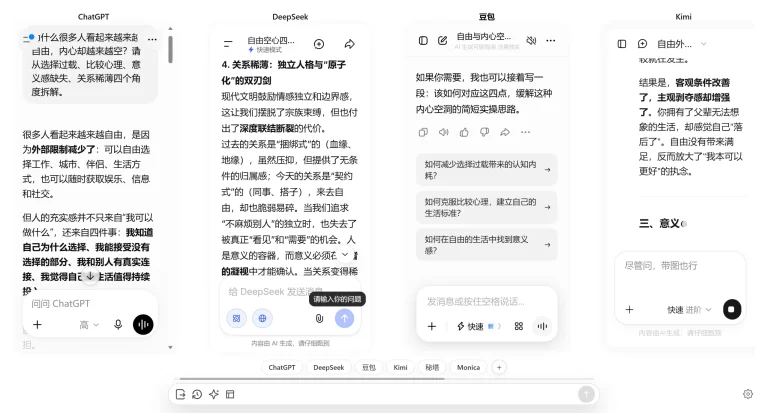Start a new DeepSeek chat with plus bubble icon

319,44
